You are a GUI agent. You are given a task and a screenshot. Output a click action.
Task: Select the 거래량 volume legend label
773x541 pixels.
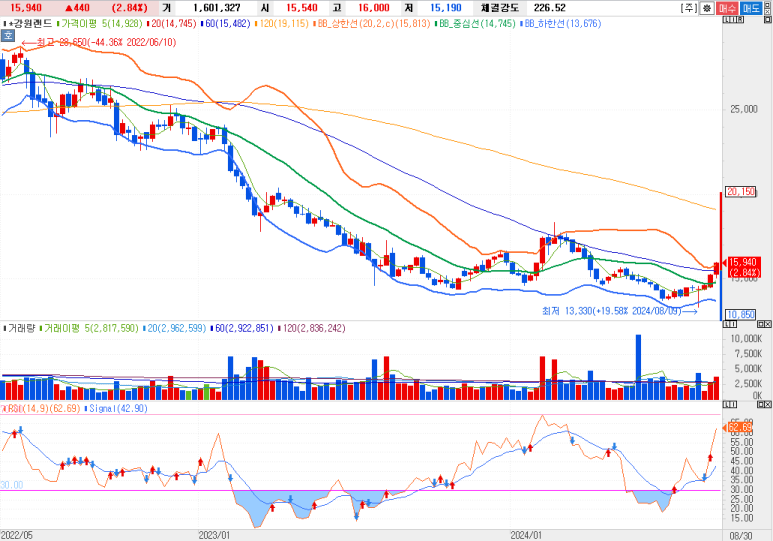pyautogui.click(x=21, y=328)
